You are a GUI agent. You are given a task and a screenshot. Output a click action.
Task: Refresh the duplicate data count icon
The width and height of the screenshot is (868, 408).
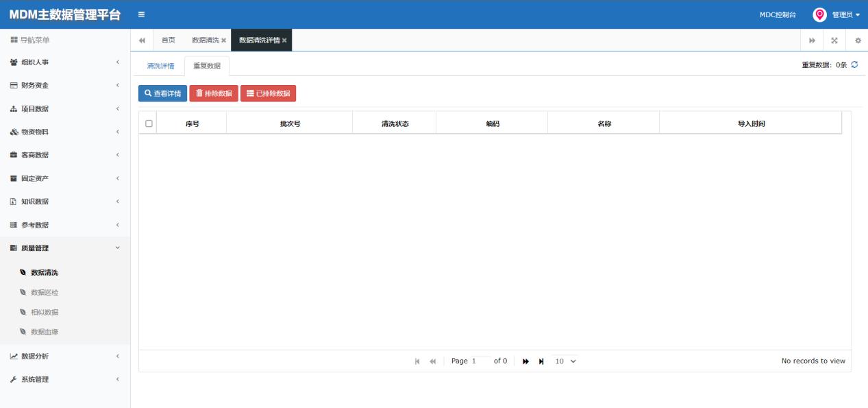coord(854,64)
